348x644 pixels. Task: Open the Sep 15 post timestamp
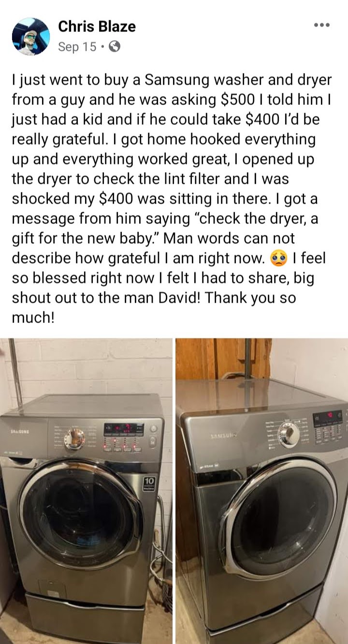77,46
